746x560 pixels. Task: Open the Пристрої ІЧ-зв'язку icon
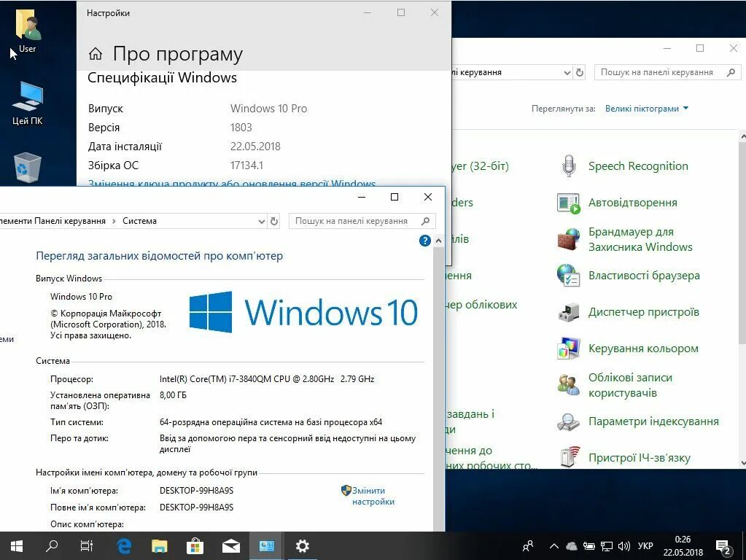[569, 457]
